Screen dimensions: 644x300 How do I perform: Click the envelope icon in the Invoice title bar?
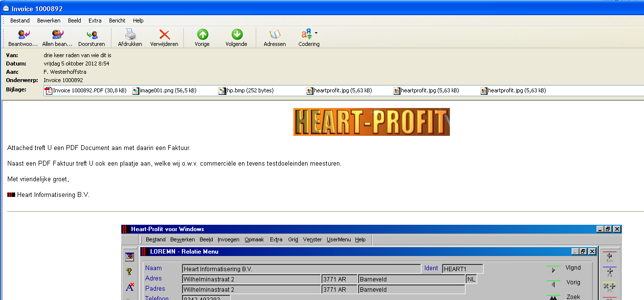pyautogui.click(x=6, y=8)
